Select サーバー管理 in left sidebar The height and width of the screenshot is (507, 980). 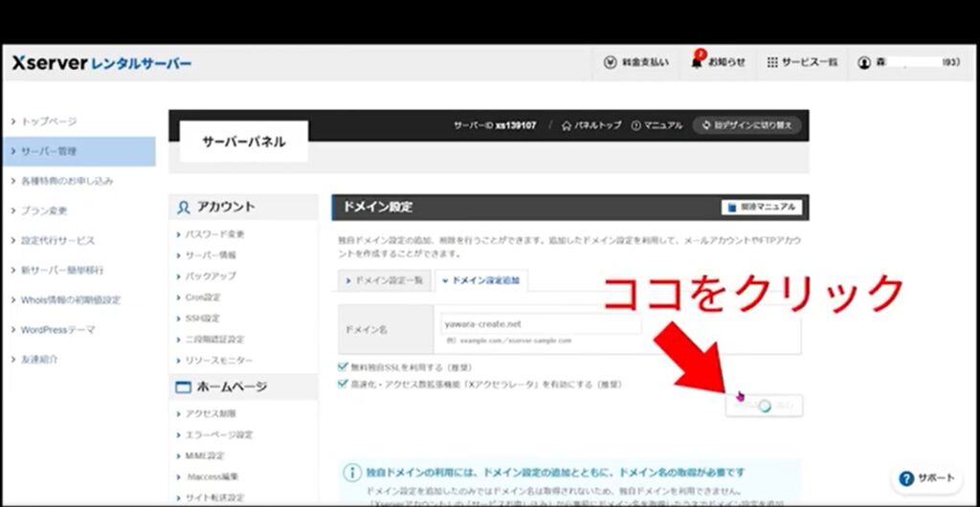tap(78, 151)
